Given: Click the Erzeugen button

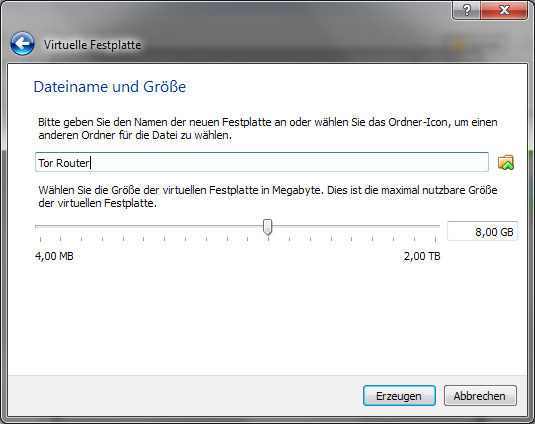Looking at the screenshot, I should pos(399,396).
